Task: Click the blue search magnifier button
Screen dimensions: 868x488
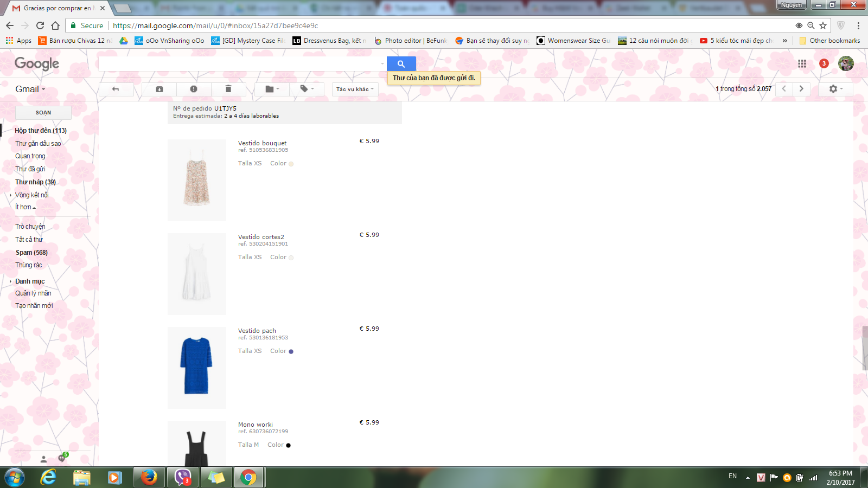Action: (401, 64)
